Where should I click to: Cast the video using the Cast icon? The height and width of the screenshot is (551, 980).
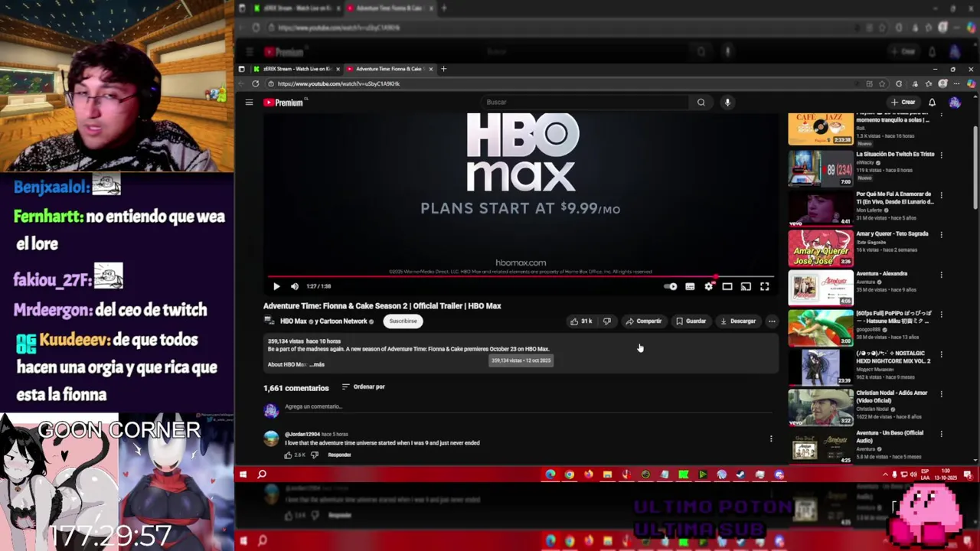click(746, 286)
